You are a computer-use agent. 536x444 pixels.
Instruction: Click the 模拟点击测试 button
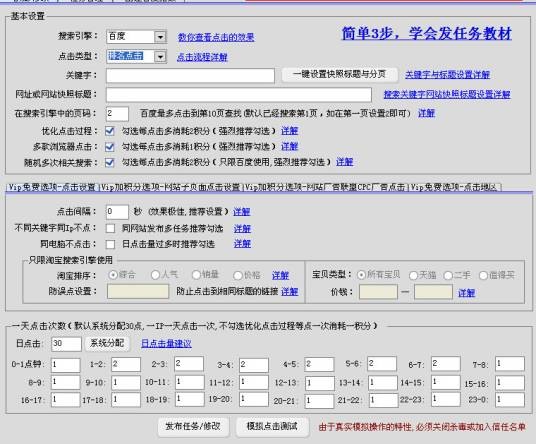click(272, 427)
